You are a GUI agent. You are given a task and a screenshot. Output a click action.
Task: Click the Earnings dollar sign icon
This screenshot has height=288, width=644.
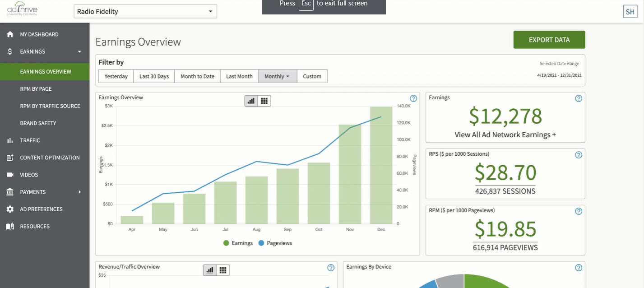click(10, 51)
